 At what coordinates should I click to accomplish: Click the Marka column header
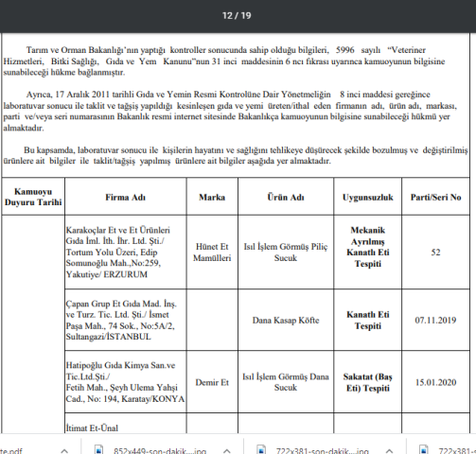coord(212,197)
